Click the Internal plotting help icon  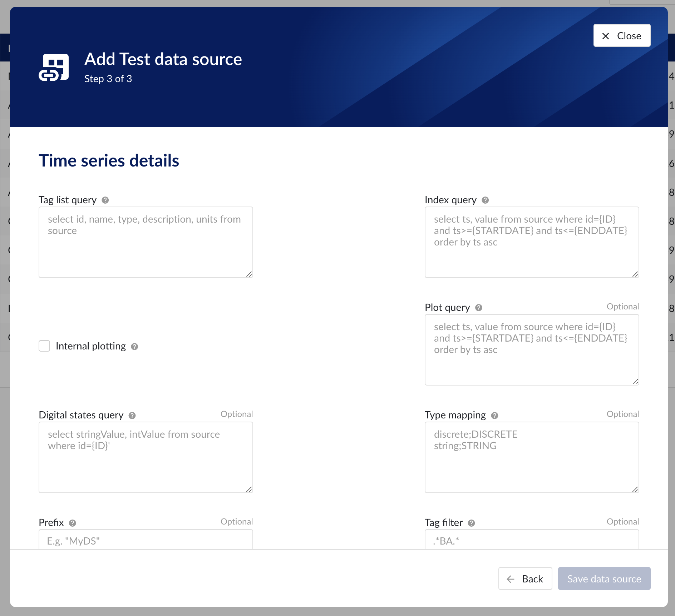coord(134,347)
